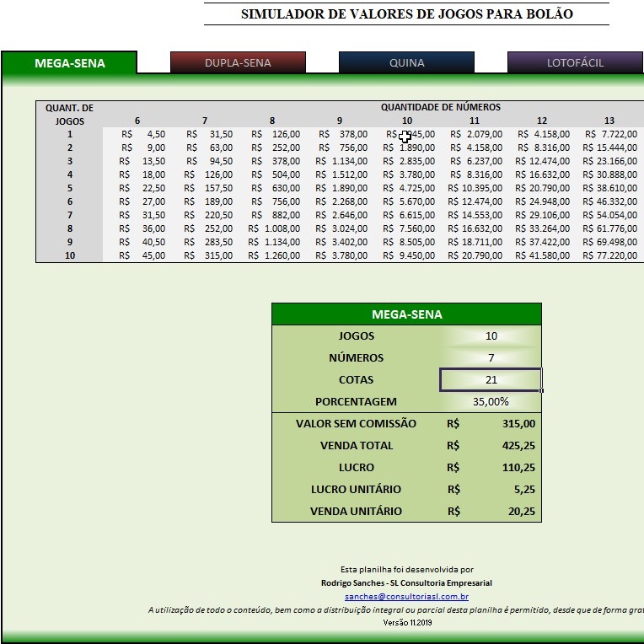Click the R$ 1.260,00 cell
The height and width of the screenshot is (644, 644).
pos(271,255)
